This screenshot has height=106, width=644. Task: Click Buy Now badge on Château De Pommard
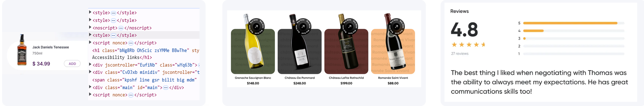(x=303, y=26)
